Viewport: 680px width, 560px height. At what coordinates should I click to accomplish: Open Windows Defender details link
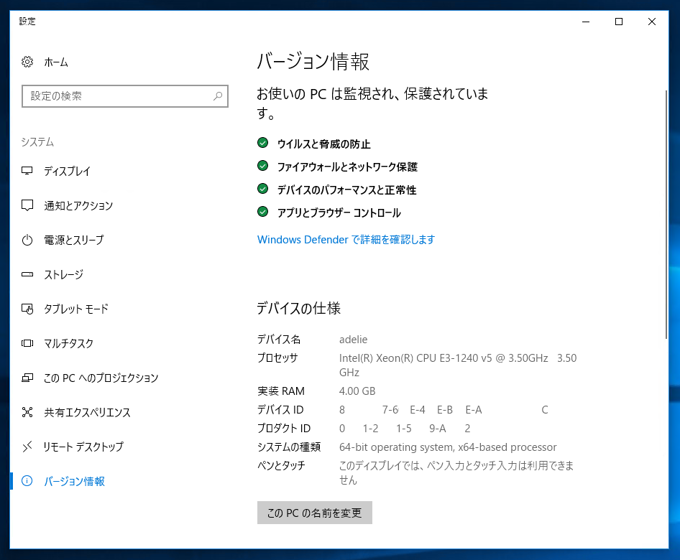coord(346,239)
